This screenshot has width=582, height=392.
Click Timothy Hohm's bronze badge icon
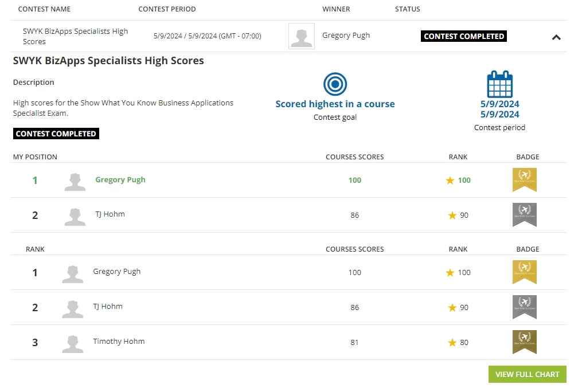tap(524, 342)
